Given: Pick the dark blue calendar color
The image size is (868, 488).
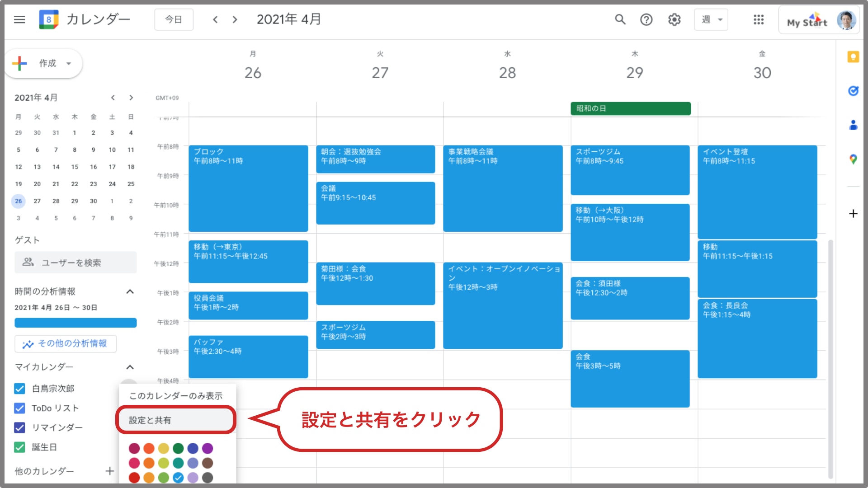Looking at the screenshot, I should pos(193,448).
